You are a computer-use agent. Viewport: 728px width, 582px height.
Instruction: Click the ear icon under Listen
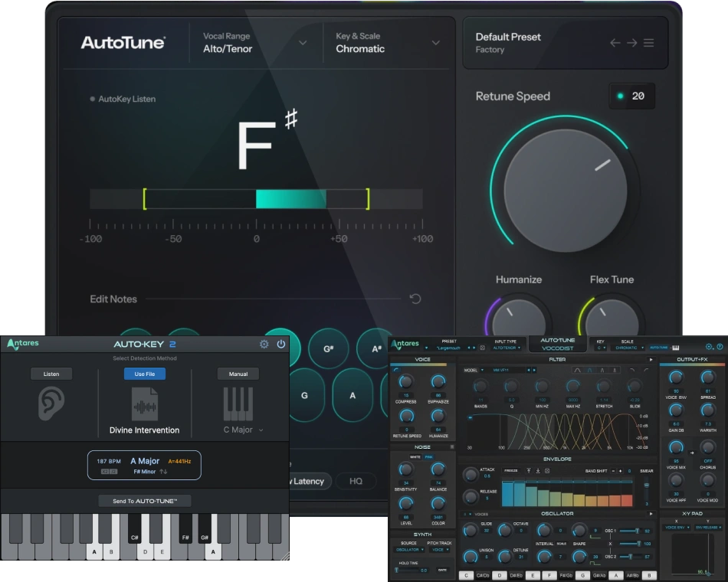click(x=51, y=404)
